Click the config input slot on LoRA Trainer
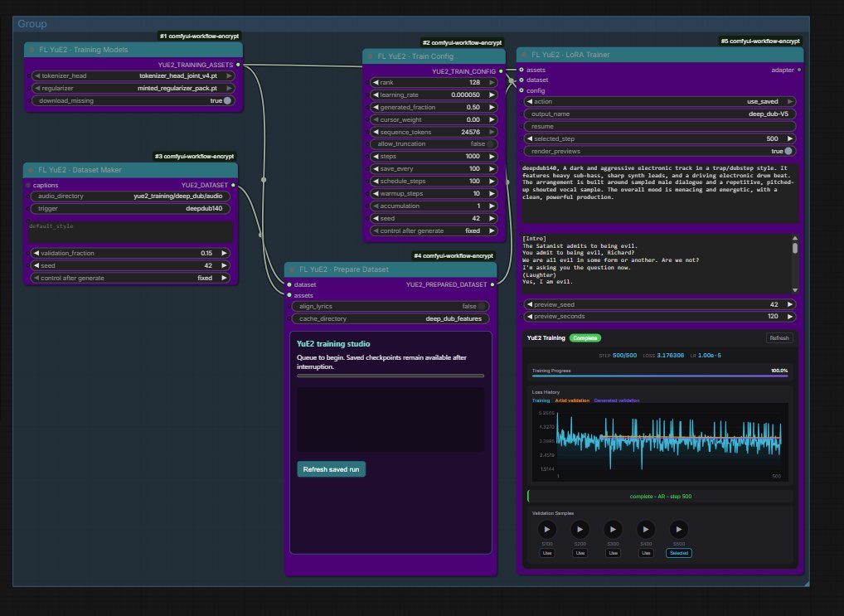 tap(521, 90)
